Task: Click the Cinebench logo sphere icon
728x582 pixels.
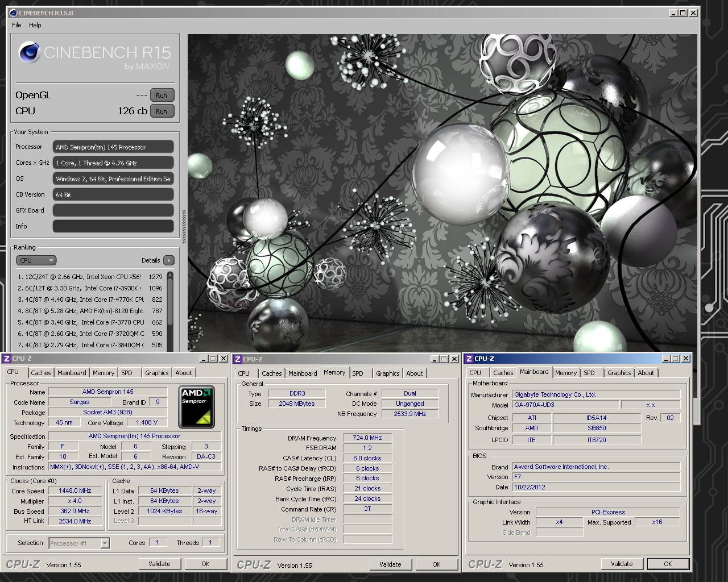Action: pos(30,52)
